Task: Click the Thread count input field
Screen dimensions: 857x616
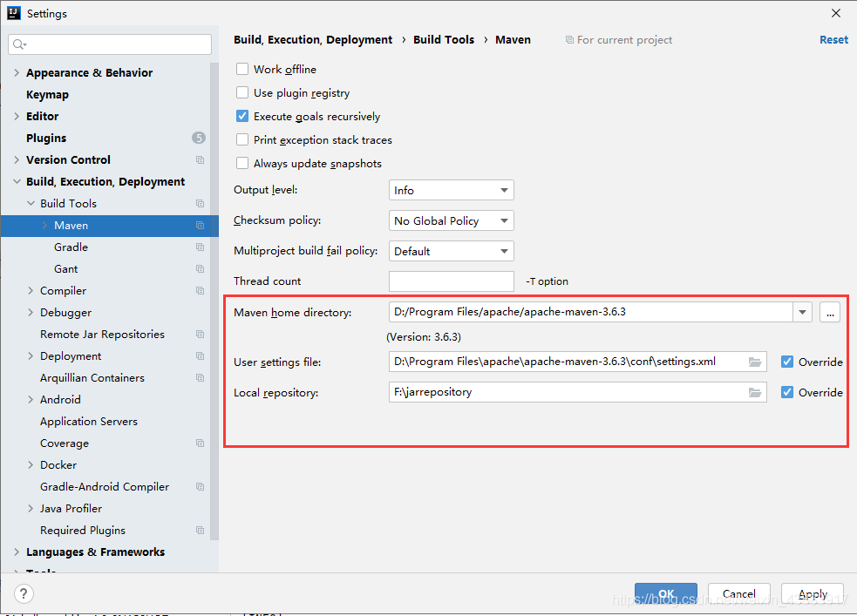Action: (452, 281)
